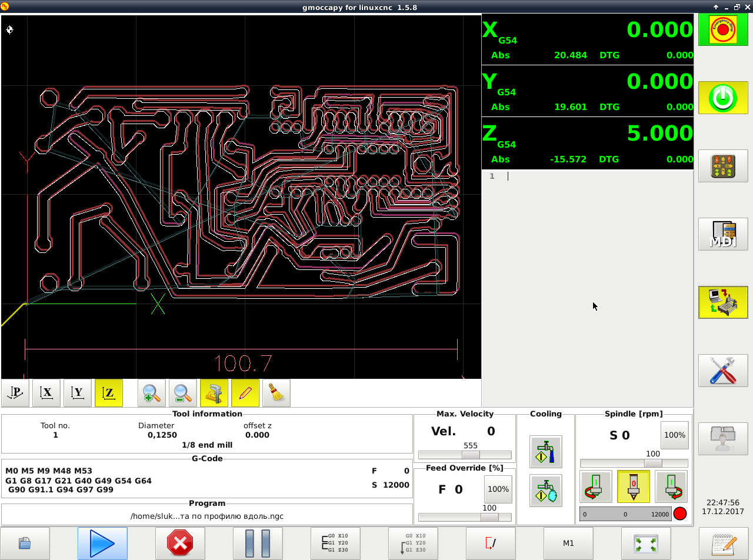Image resolution: width=753 pixels, height=560 pixels.
Task: Reset feed override to 100%
Action: [x=498, y=489]
